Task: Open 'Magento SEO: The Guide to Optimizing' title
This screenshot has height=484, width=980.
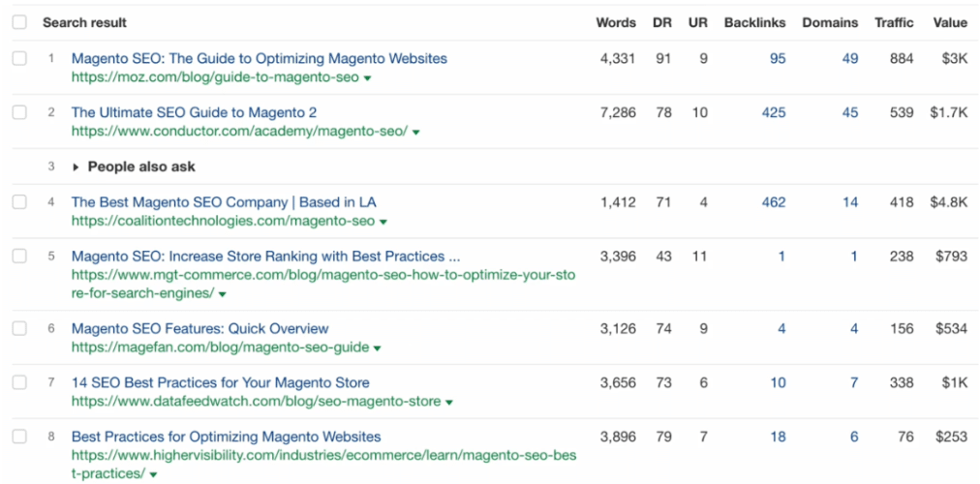Action: [x=260, y=59]
